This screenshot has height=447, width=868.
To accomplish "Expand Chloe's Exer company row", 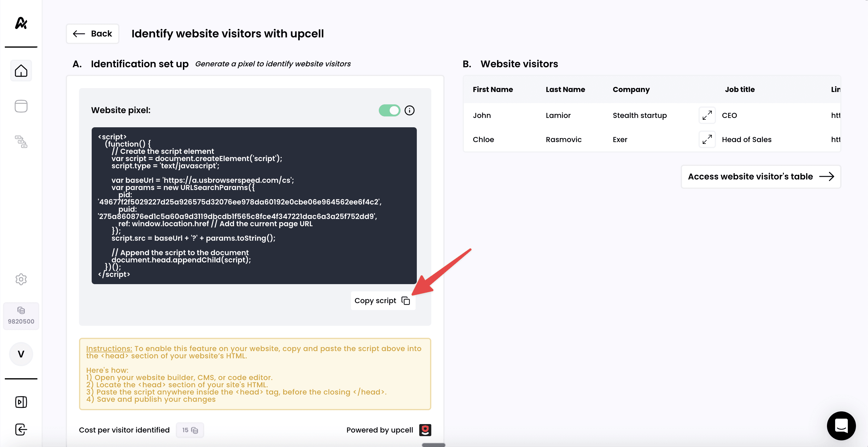I will pyautogui.click(x=707, y=139).
